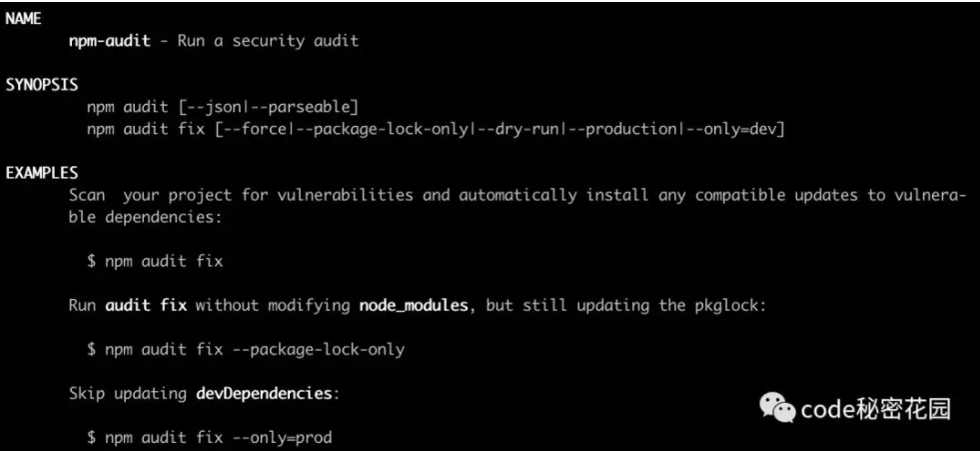Image resolution: width=980 pixels, height=451 pixels.
Task: Click the "$ npm audit fix --package-lock-only" example command
Action: pos(246,349)
